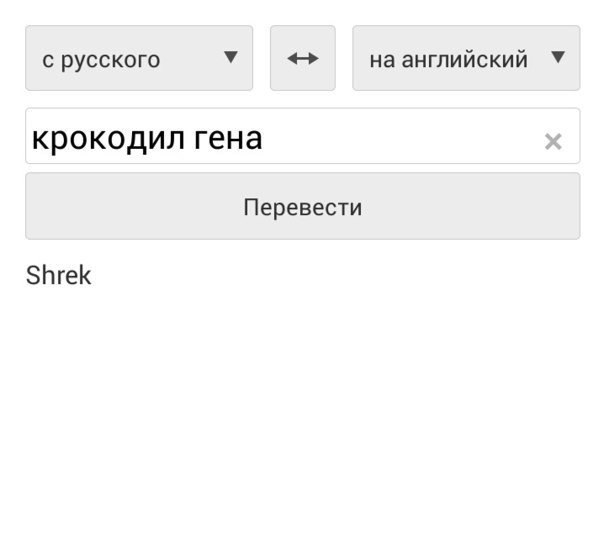604x544 pixels.
Task: Expand the source language selector
Action: [139, 59]
